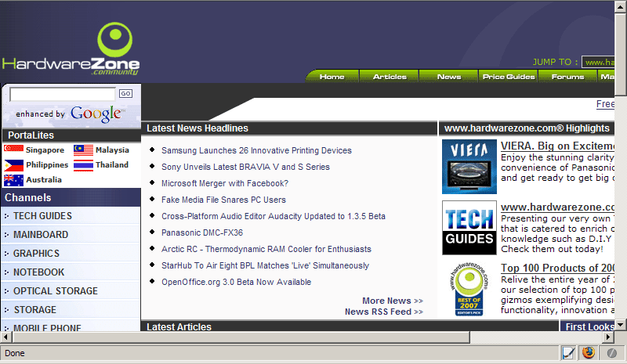627x364 pixels.
Task: Click the horizontal scrollbar right arrow
Action: [608, 337]
